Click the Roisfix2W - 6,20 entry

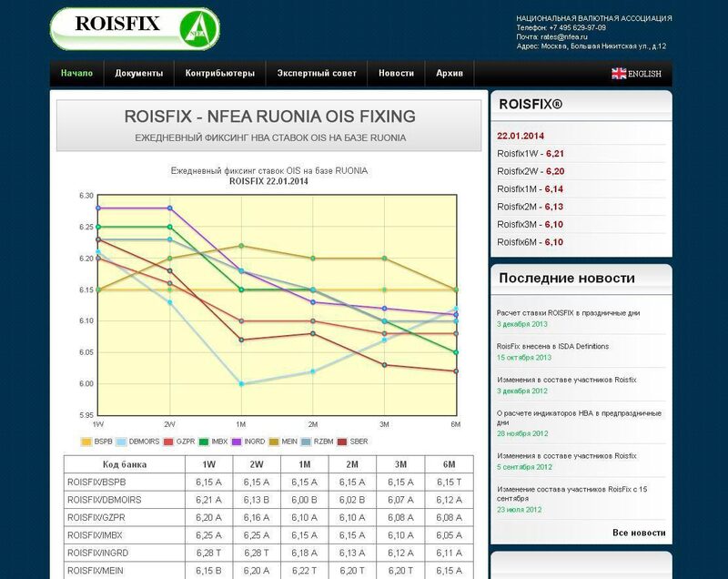[531, 171]
